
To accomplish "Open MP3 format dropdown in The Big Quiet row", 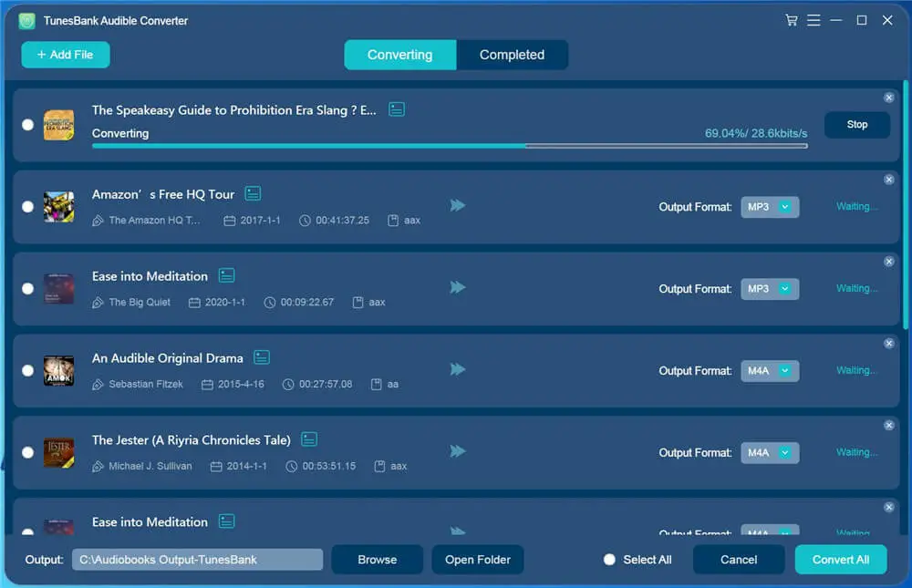I will tap(770, 289).
